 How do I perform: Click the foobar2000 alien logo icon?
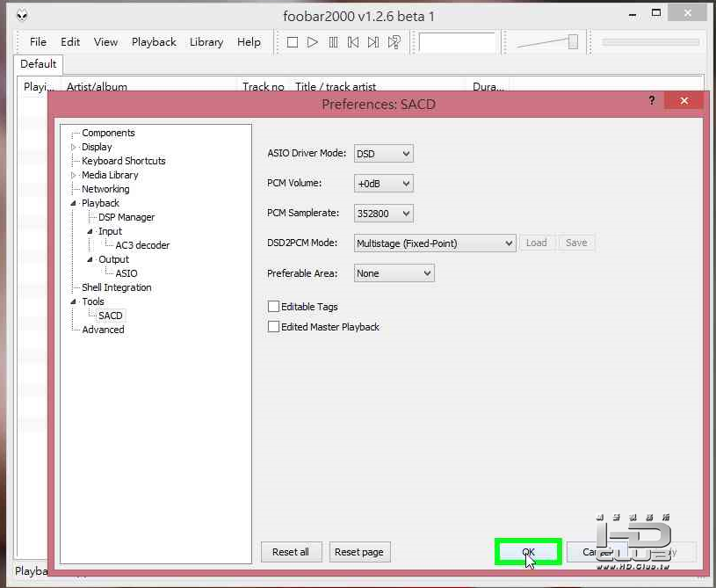click(22, 16)
